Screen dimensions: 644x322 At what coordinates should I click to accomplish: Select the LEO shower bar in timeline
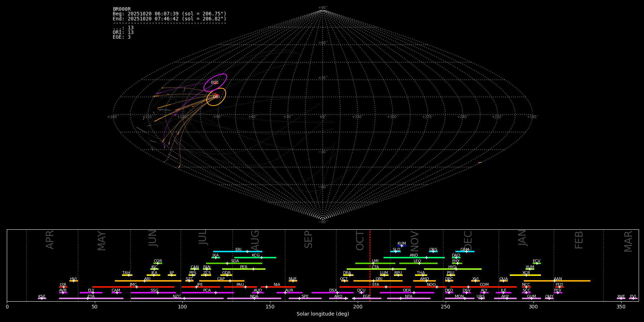(418, 263)
